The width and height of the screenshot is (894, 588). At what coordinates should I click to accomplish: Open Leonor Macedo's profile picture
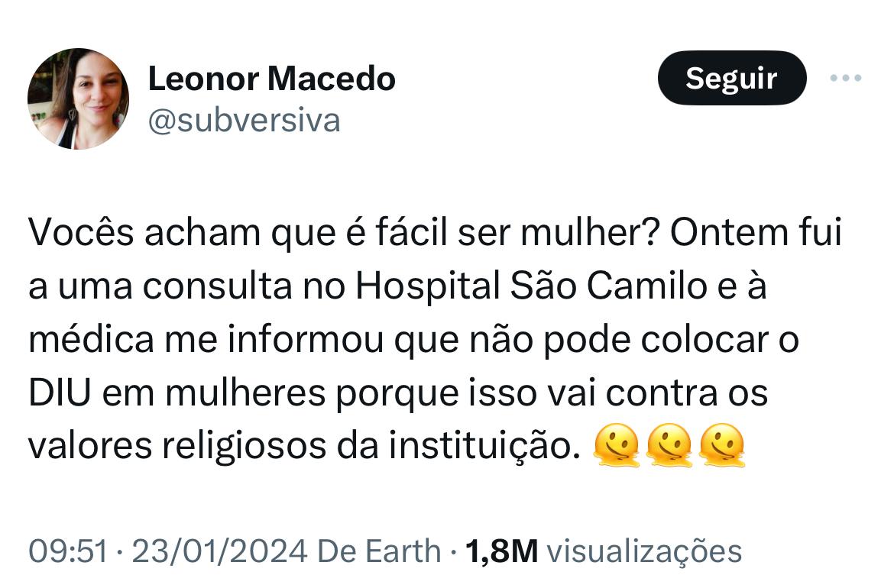pyautogui.click(x=78, y=99)
